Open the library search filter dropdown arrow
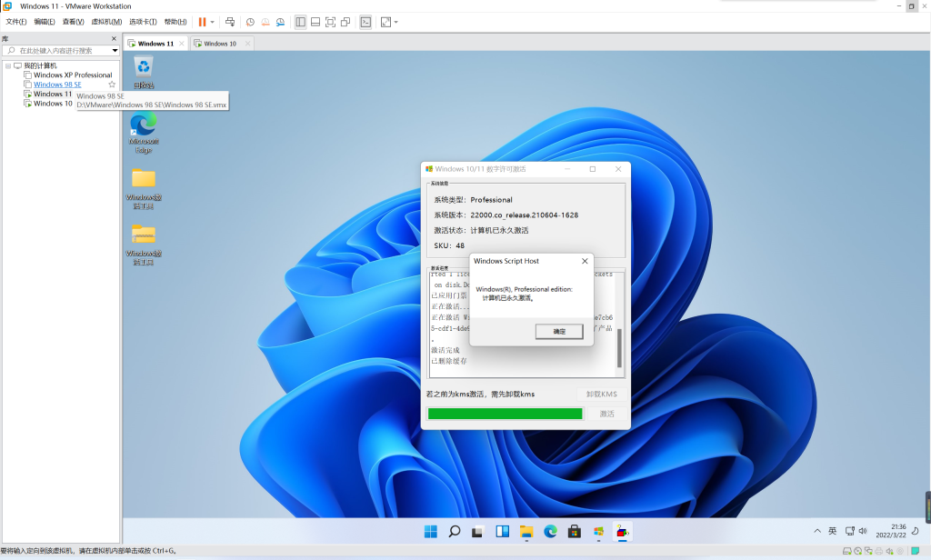931x560 pixels. click(115, 51)
